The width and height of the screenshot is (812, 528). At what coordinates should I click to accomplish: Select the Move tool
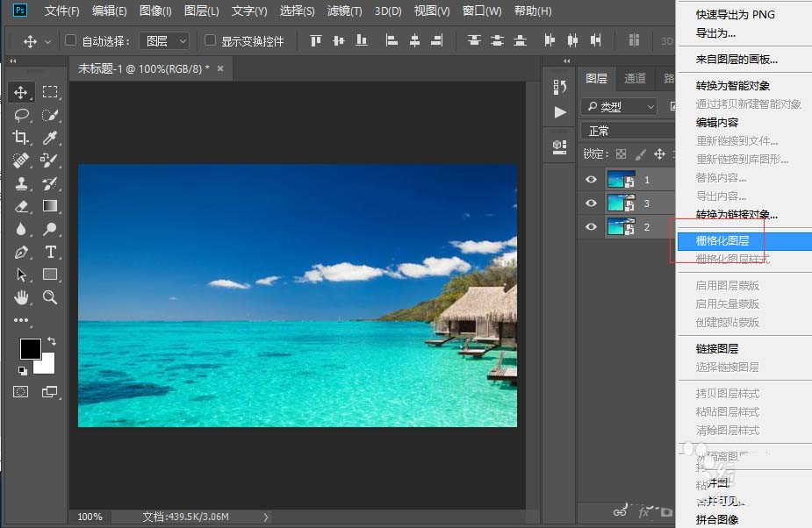coord(21,92)
